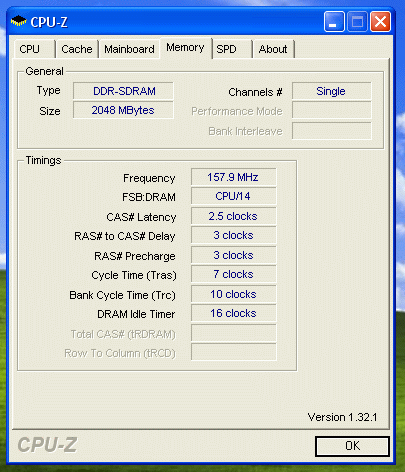Click the FSB:DRAM label
This screenshot has width=405, height=472.
click(x=149, y=197)
